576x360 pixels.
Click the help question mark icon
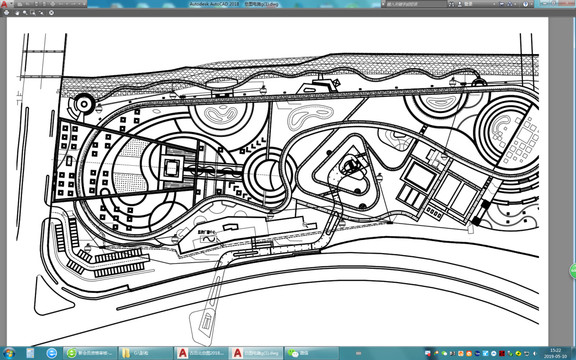[x=526, y=4]
